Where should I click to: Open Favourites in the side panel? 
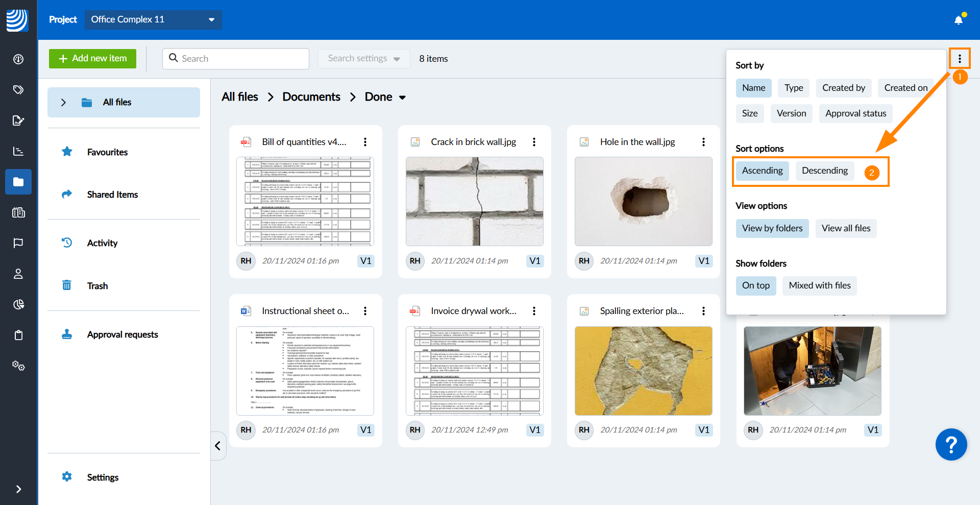tap(107, 152)
